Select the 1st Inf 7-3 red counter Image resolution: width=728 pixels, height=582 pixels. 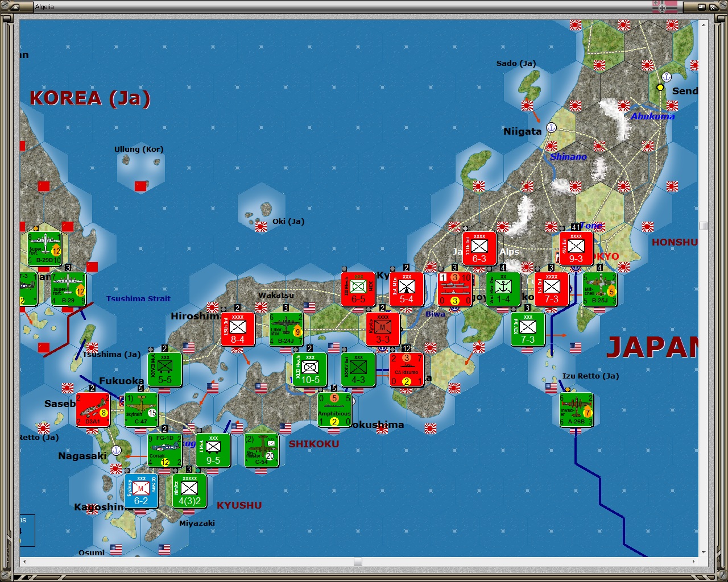tap(552, 289)
